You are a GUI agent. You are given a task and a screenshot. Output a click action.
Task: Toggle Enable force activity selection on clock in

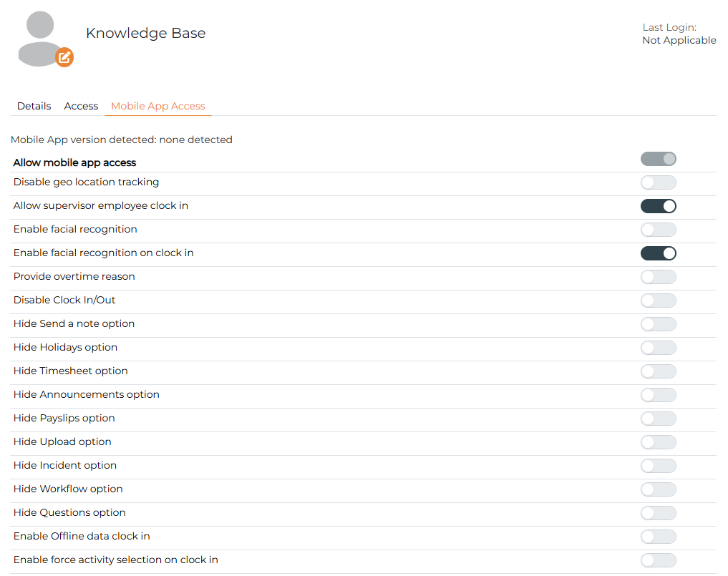coord(659,560)
